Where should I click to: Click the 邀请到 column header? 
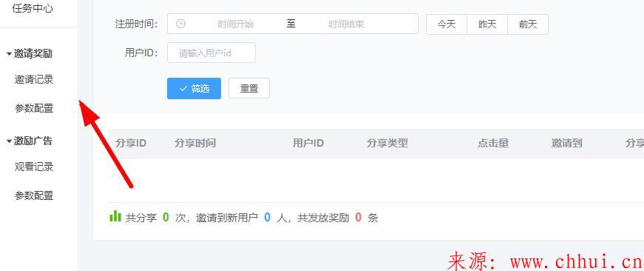(567, 143)
